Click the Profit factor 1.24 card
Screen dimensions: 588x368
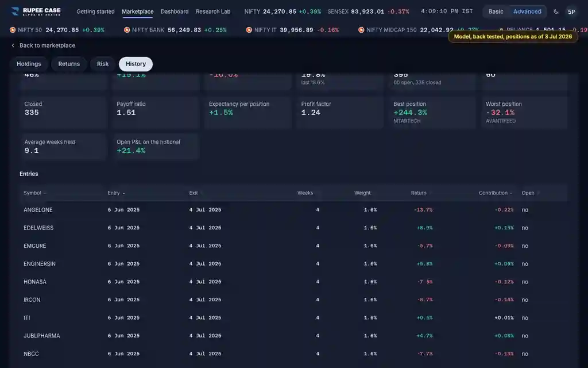(x=340, y=112)
